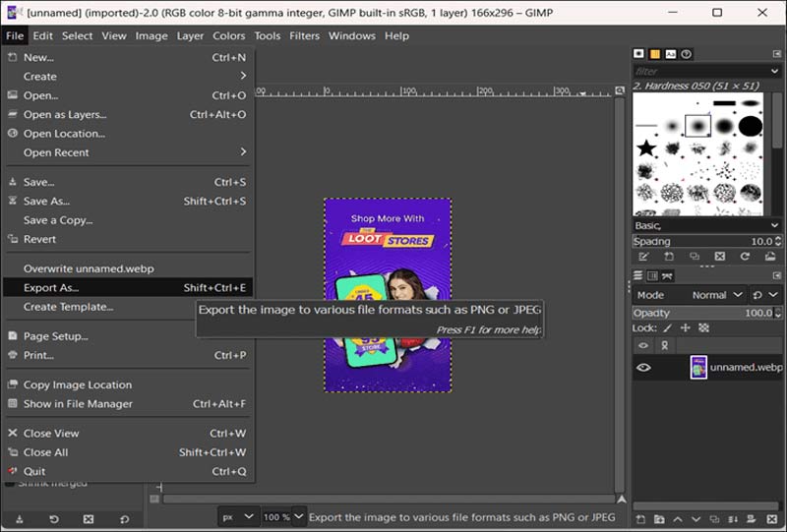Open the Fonts tab in the dock

[x=671, y=54]
